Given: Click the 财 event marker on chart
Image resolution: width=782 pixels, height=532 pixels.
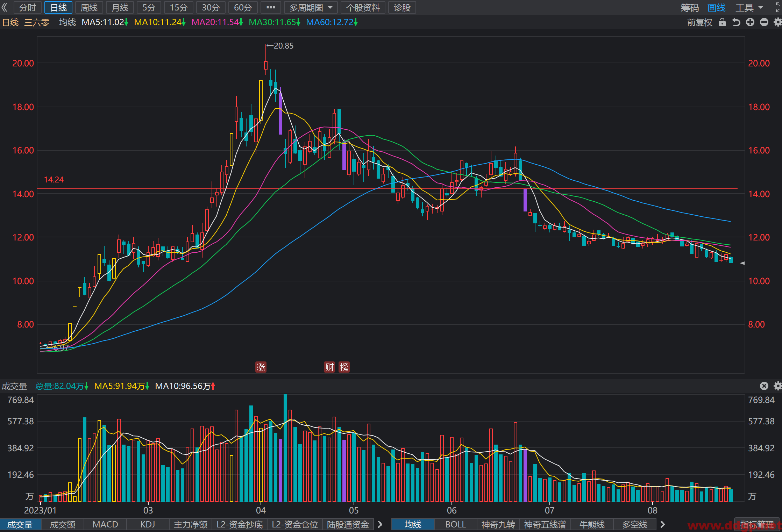Looking at the screenshot, I should pyautogui.click(x=329, y=367).
